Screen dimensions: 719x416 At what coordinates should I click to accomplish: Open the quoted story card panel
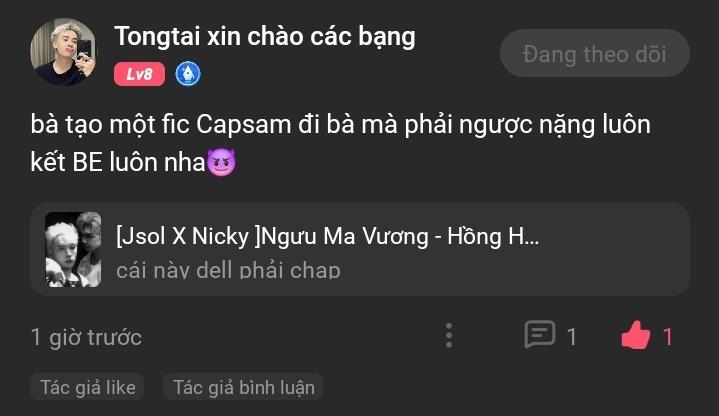click(x=360, y=250)
